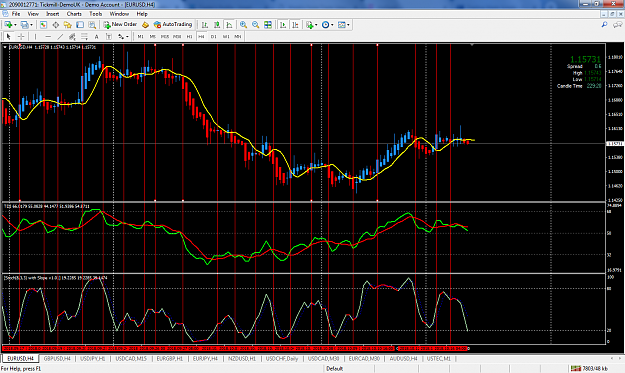Select the Cursor arrow tool
This screenshot has height=373, width=625.
point(9,36)
